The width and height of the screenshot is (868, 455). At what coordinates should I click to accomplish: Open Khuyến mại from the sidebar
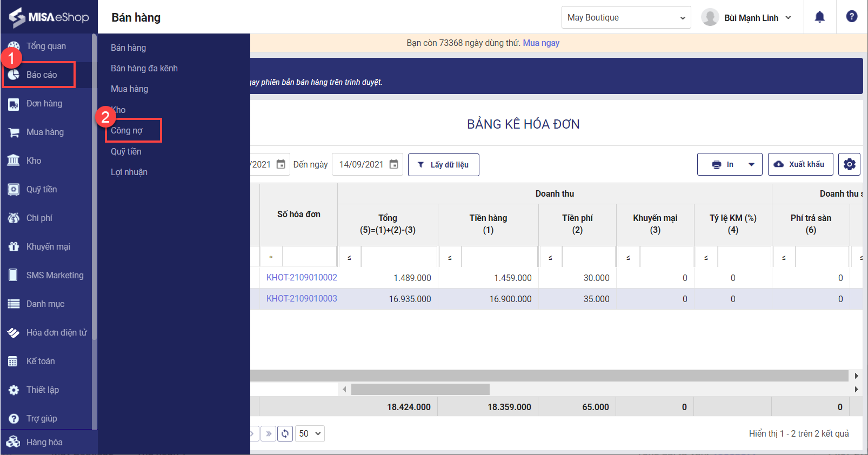click(48, 246)
